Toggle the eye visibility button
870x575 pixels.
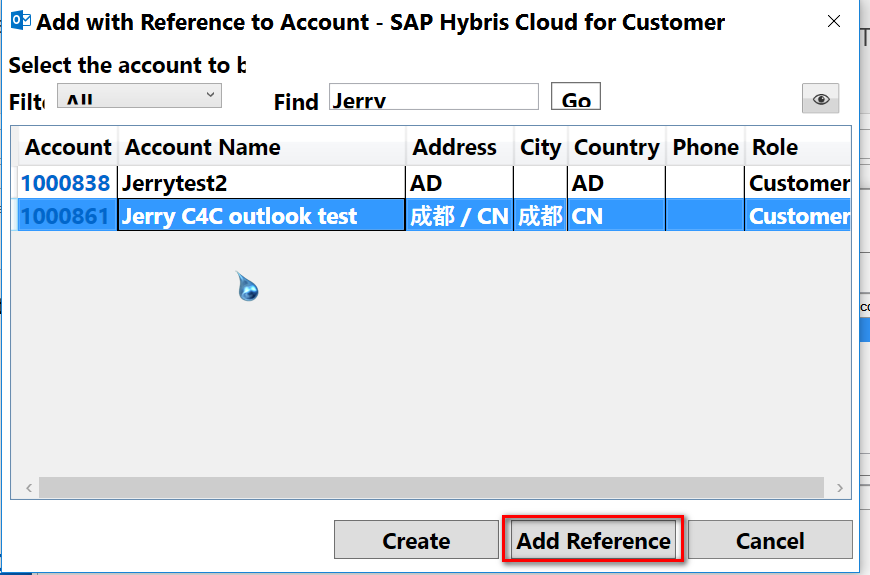(820, 99)
